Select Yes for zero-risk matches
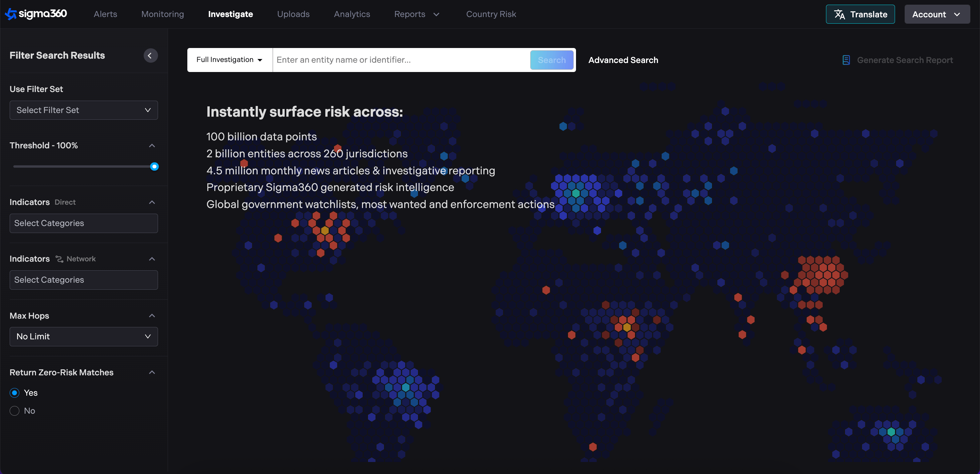This screenshot has height=474, width=980. [x=14, y=393]
